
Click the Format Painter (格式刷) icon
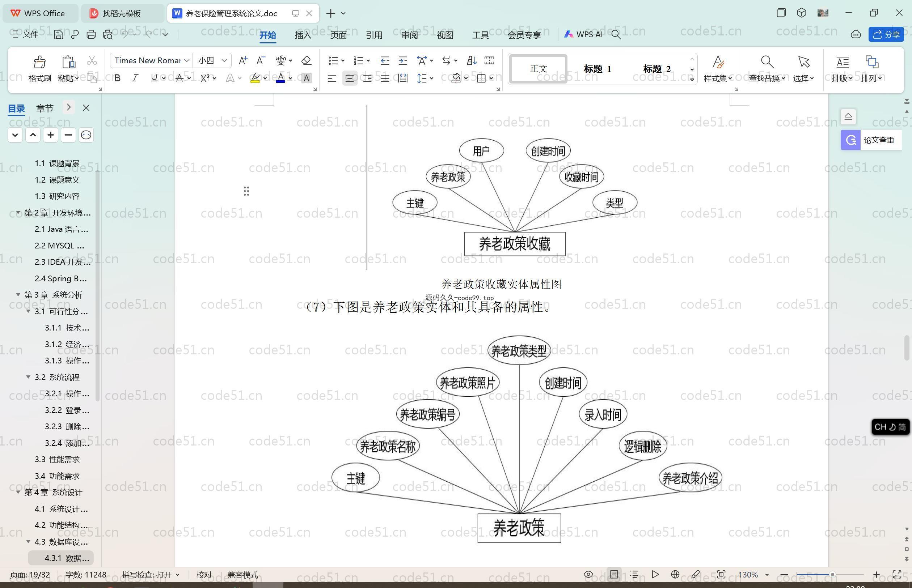click(39, 62)
